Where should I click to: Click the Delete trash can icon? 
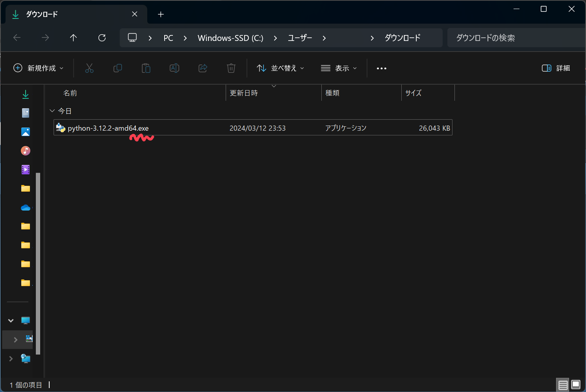231,68
